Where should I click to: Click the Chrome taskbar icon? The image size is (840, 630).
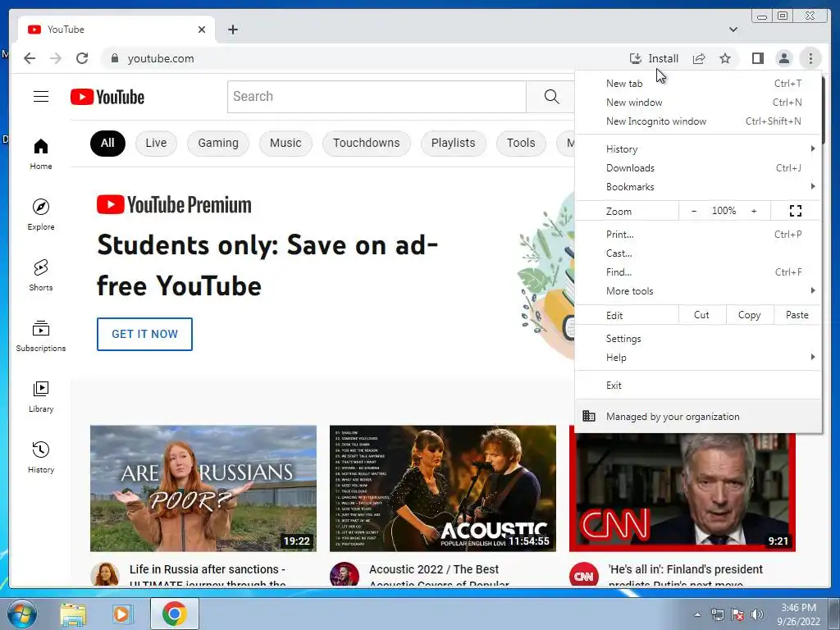coord(174,614)
